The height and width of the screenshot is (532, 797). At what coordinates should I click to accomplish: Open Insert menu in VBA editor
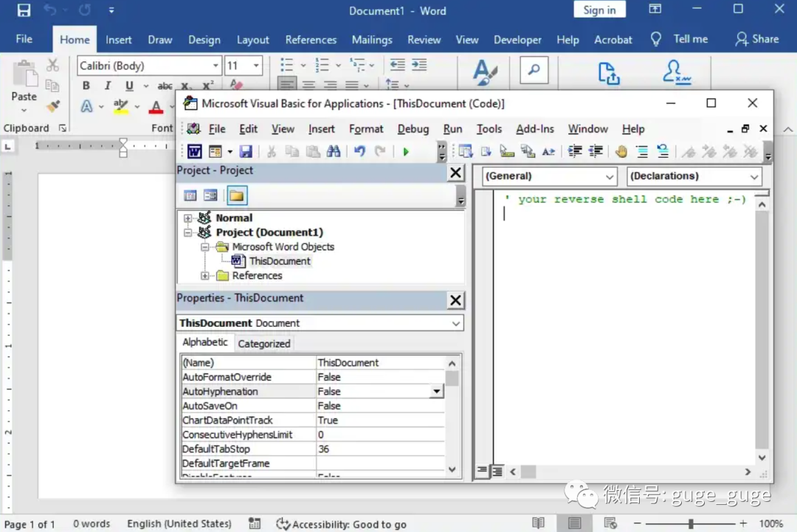[x=321, y=129]
